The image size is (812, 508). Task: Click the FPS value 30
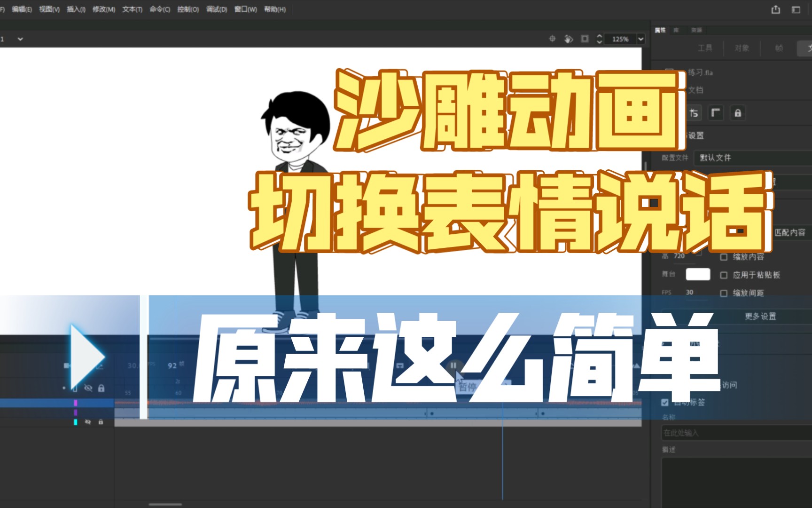point(689,292)
